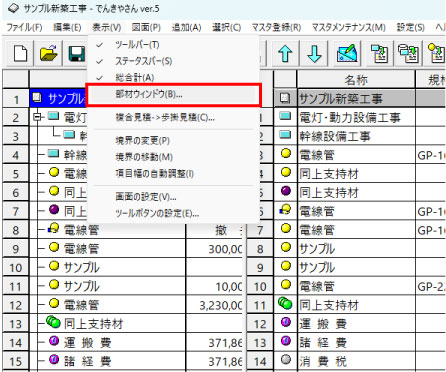Click the Save floppy disk icon

[x=77, y=54]
